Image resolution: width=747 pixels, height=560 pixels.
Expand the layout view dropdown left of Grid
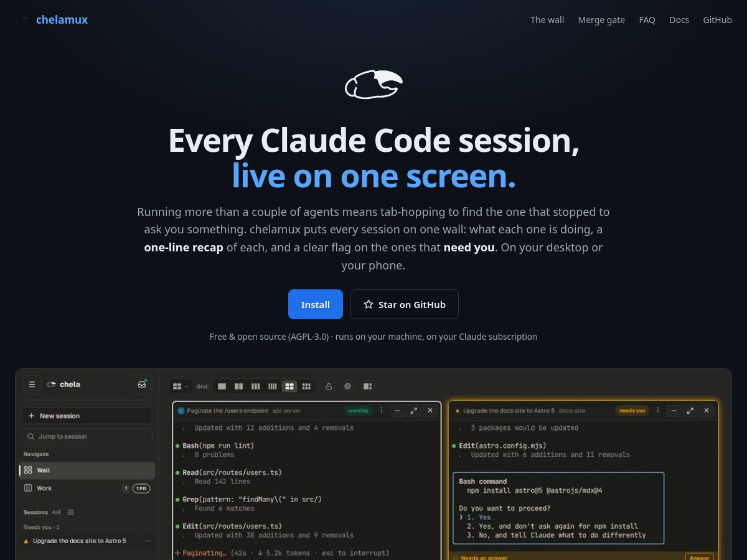pyautogui.click(x=181, y=386)
